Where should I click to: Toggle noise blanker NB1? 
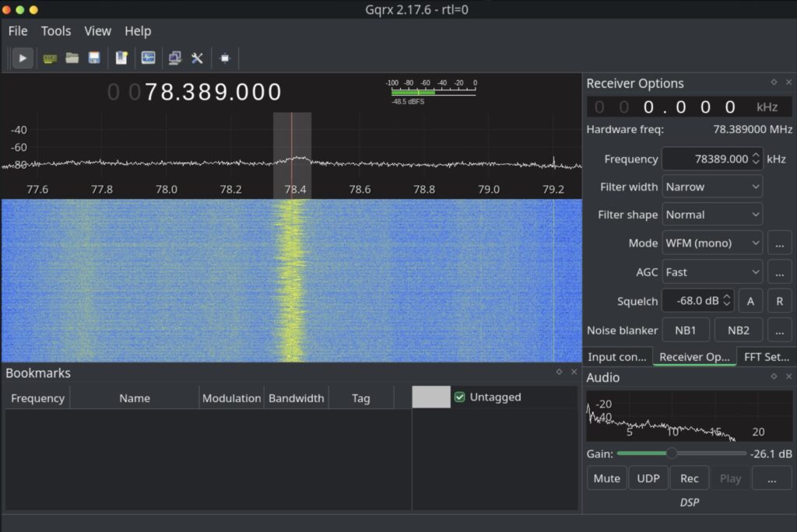click(685, 331)
